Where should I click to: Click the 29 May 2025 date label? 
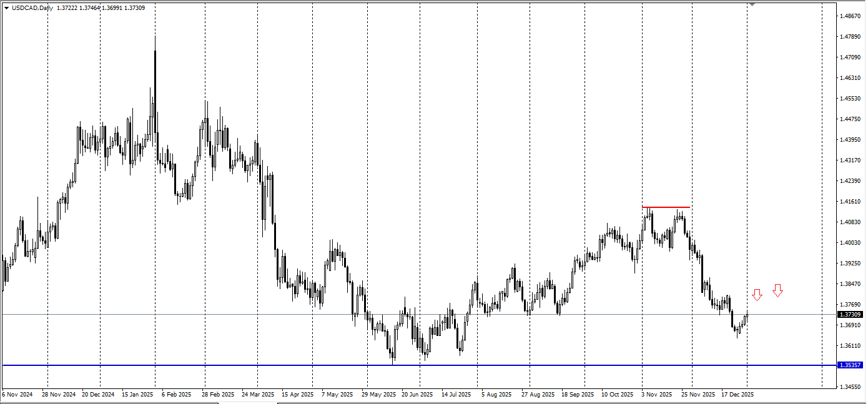(x=378, y=395)
